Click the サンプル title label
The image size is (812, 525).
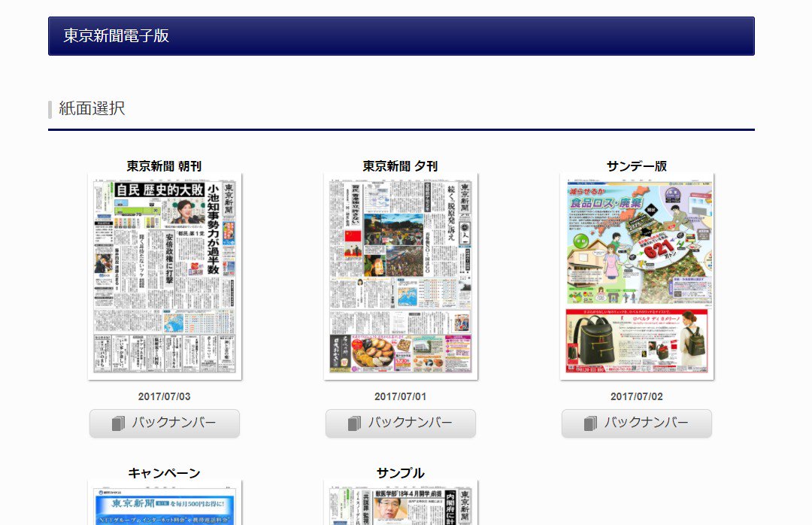[x=400, y=472]
